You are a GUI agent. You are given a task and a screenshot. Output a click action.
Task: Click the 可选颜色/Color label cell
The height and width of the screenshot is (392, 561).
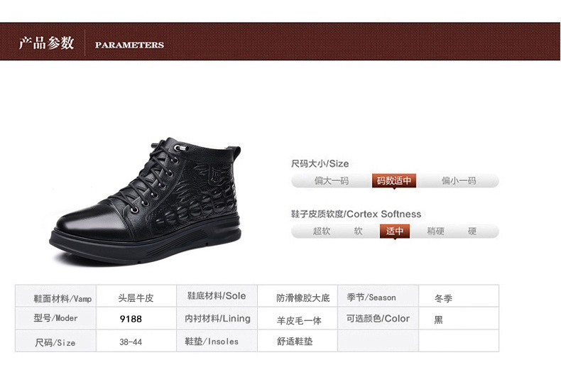click(378, 318)
